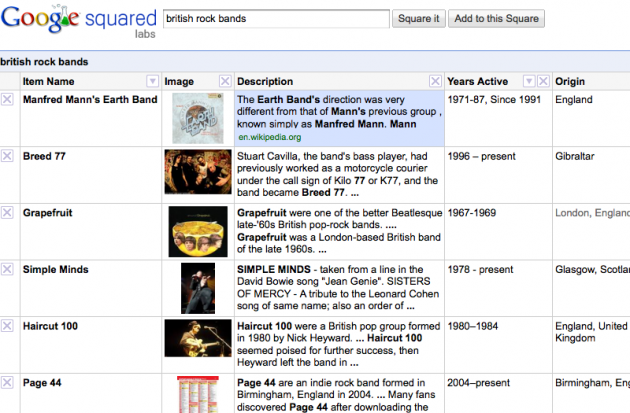Select the Stuart Cavilla description cell

pos(340,174)
